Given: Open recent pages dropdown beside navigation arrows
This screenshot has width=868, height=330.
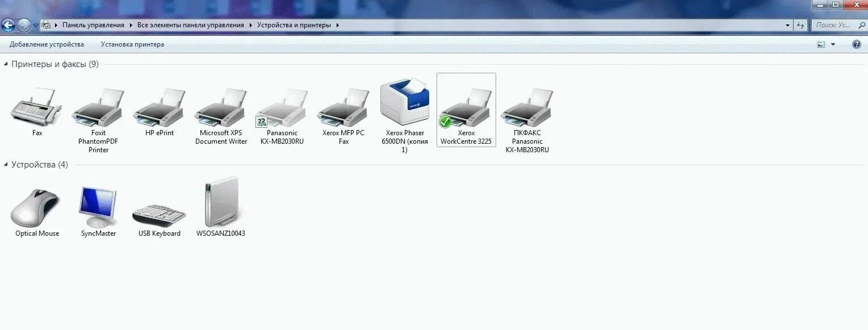Looking at the screenshot, I should click(35, 26).
